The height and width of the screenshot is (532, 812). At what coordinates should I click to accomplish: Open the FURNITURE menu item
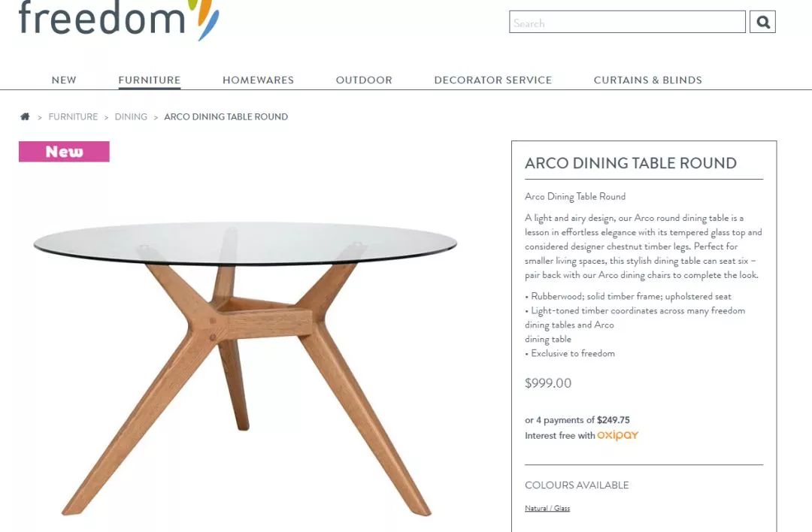(x=149, y=80)
